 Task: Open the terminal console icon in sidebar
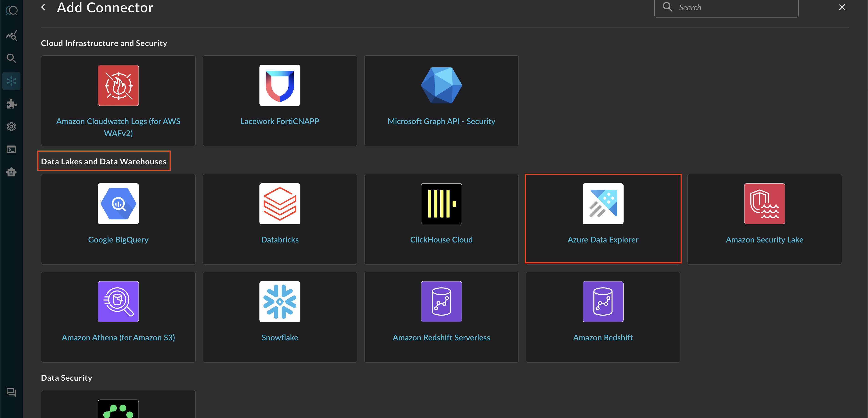(11, 149)
